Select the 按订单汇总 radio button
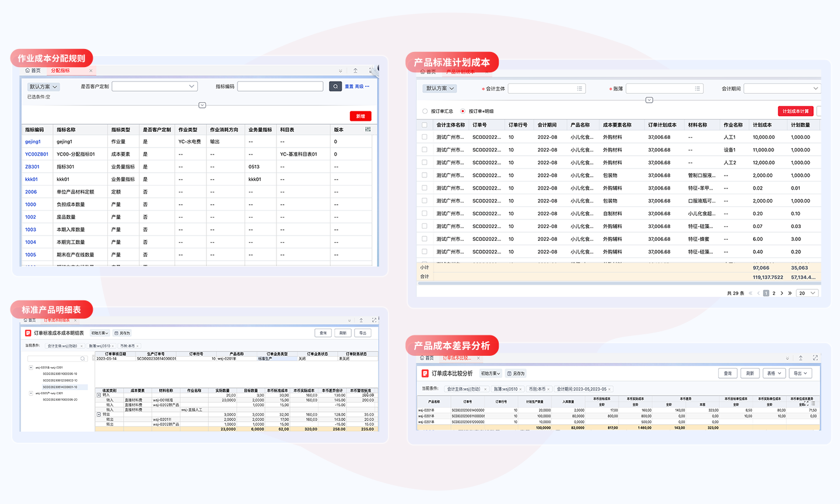Viewport: 840px width, 504px height. [x=425, y=111]
